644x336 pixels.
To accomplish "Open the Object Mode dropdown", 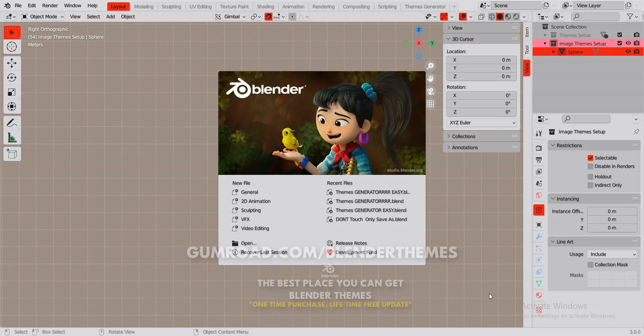I will pyautogui.click(x=42, y=17).
